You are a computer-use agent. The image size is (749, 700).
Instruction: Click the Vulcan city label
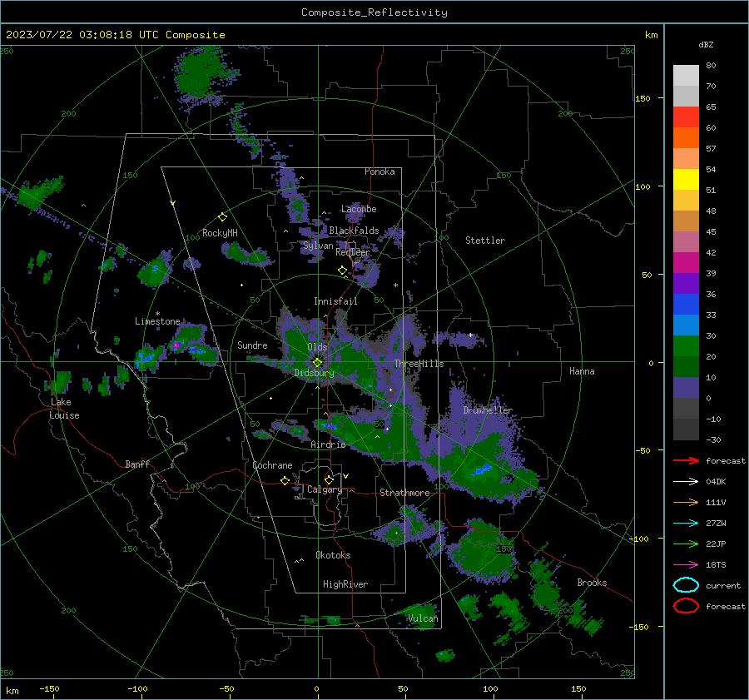pyautogui.click(x=423, y=618)
